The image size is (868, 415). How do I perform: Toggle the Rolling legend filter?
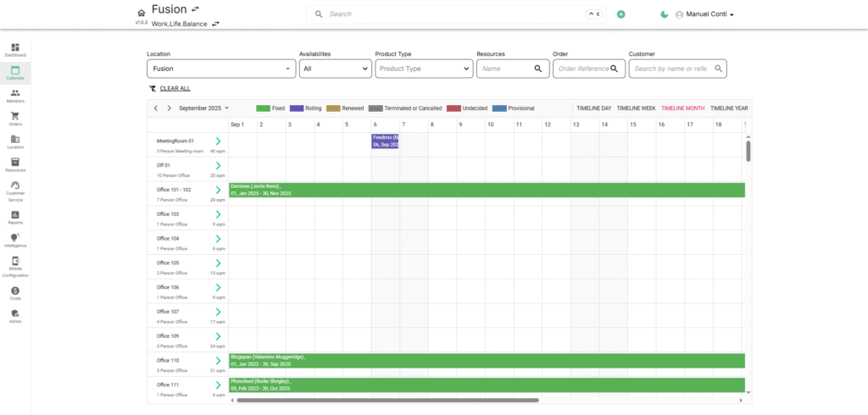[305, 108]
